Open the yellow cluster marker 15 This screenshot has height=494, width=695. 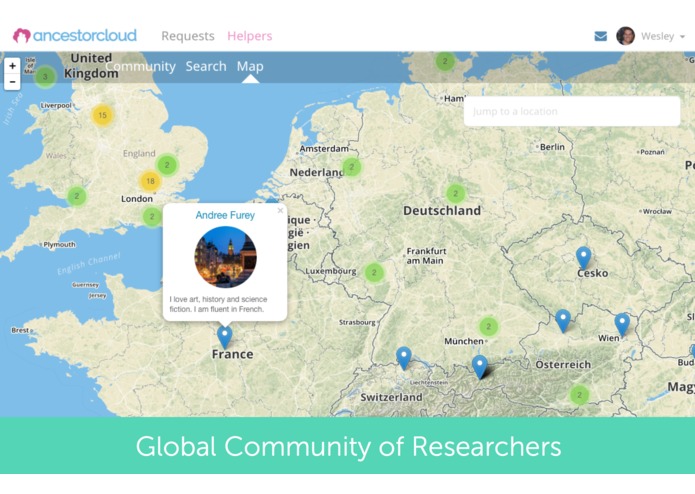[102, 115]
